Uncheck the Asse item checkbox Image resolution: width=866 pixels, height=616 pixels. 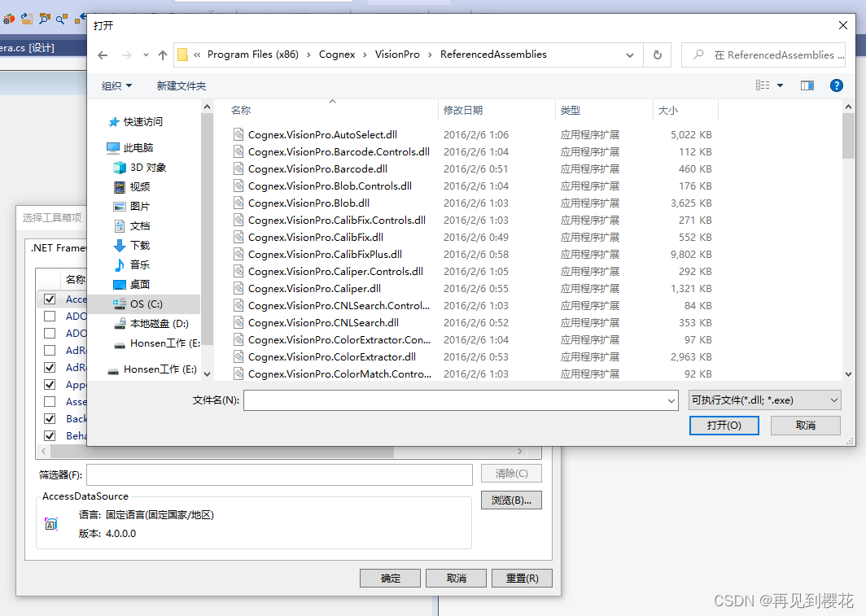pos(50,401)
